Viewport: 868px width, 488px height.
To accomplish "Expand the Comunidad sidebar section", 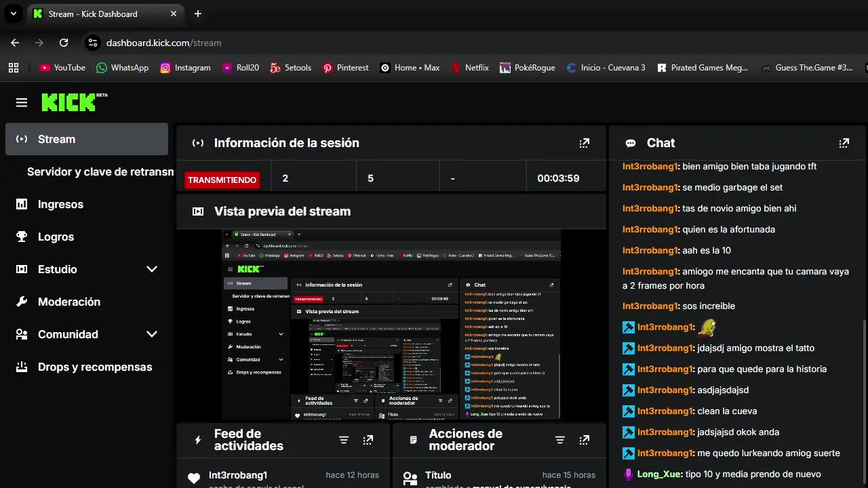I will [152, 334].
